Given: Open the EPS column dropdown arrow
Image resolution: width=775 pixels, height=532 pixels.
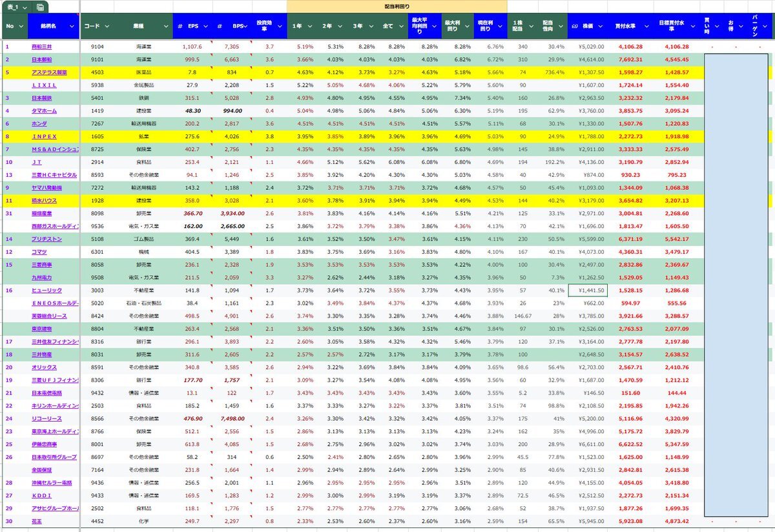Looking at the screenshot, I should pyautogui.click(x=205, y=26).
